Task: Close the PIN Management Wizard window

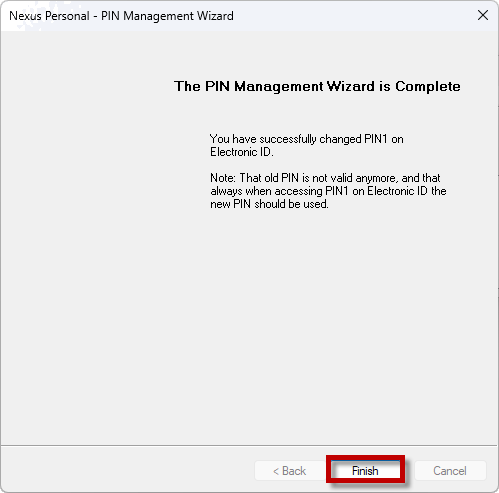Action: (x=483, y=15)
